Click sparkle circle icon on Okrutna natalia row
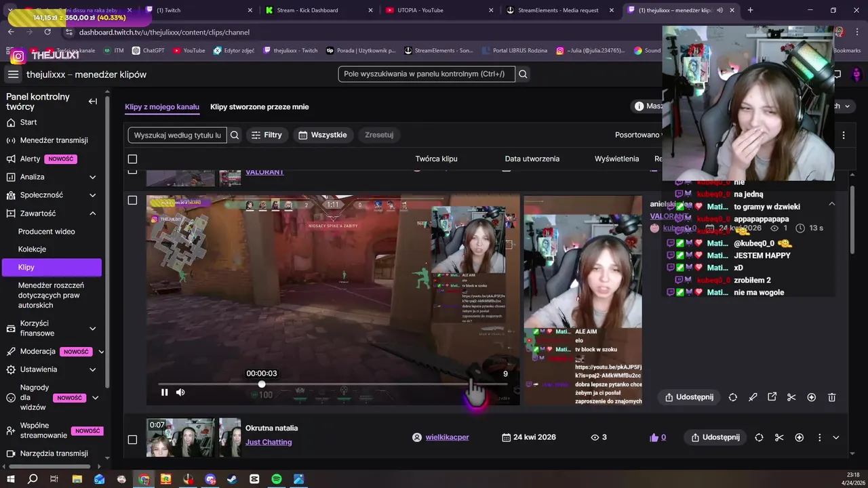Image resolution: width=868 pixels, height=488 pixels. point(800,438)
